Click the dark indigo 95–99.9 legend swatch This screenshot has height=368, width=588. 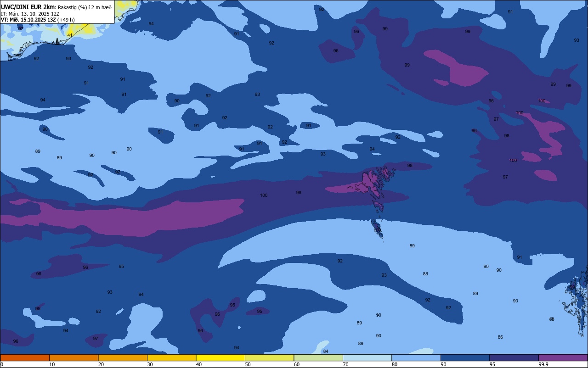coord(514,357)
